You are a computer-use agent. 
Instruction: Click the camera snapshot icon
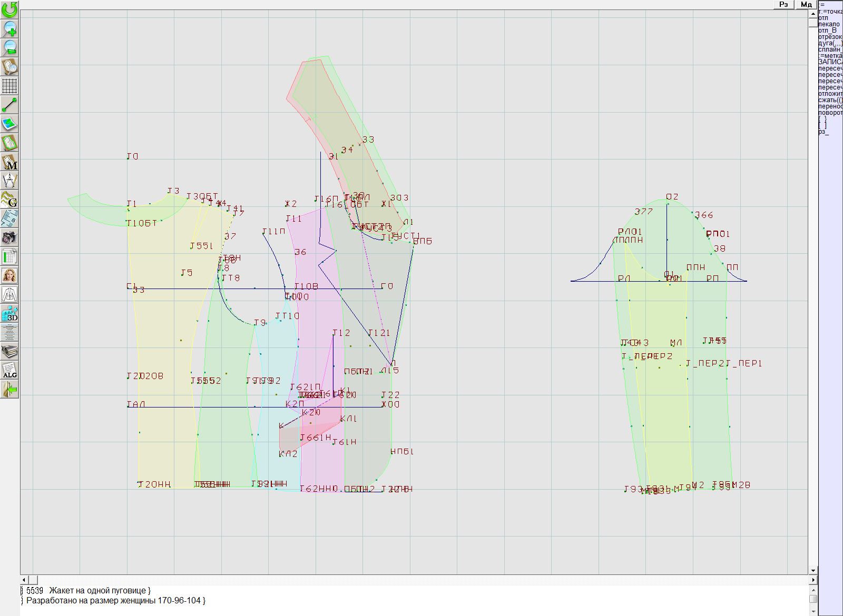tap(9, 237)
